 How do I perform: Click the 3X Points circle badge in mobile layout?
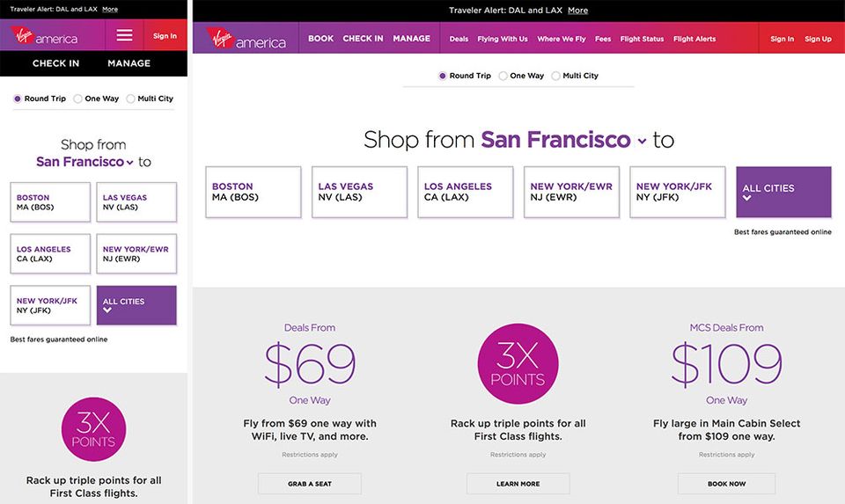[x=93, y=429]
